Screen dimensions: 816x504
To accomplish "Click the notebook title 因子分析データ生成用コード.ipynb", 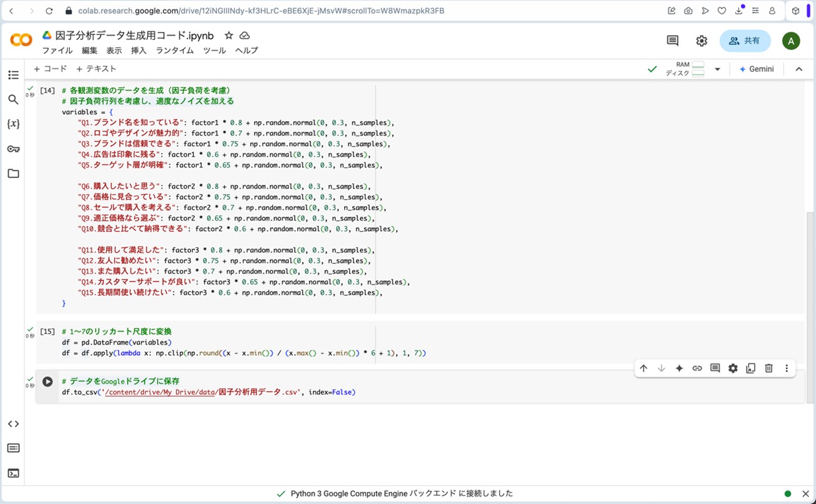I will (x=135, y=36).
